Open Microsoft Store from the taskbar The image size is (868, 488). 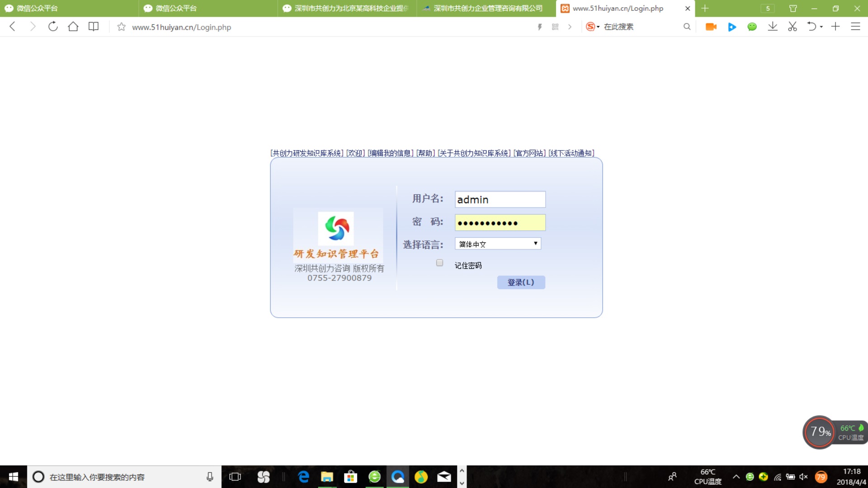pos(350,477)
